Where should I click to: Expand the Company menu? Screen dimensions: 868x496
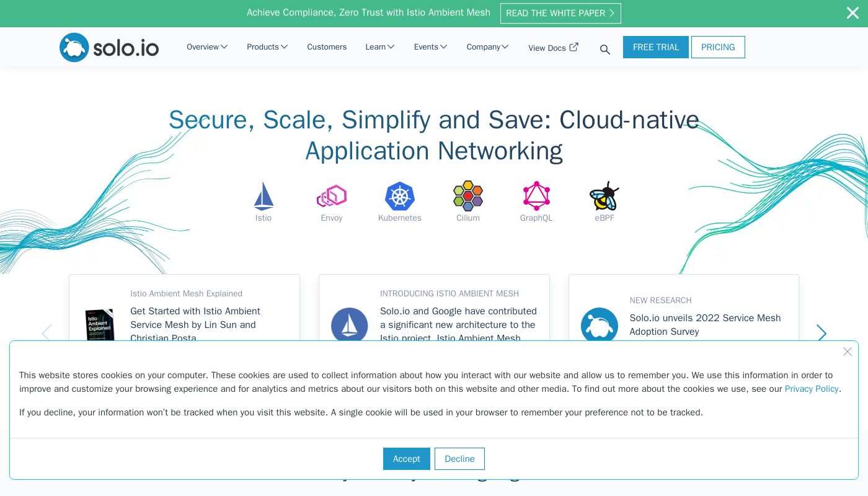(x=488, y=46)
